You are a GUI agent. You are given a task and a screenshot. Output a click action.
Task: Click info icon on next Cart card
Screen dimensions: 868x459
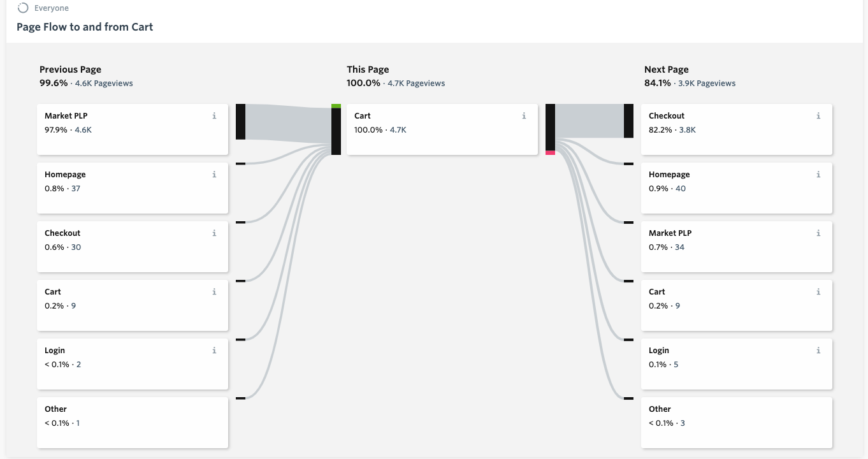[x=818, y=292]
